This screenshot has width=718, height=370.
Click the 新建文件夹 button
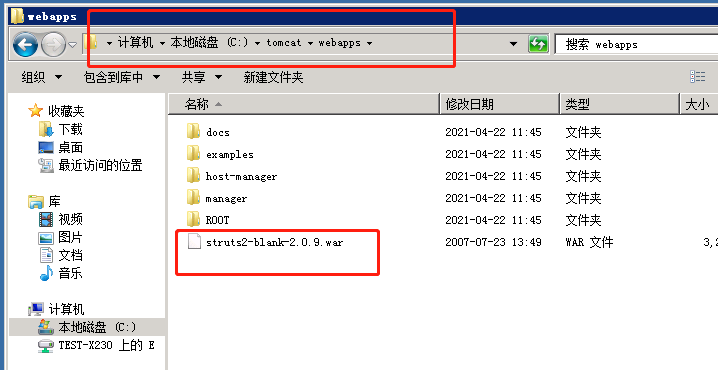(x=273, y=77)
